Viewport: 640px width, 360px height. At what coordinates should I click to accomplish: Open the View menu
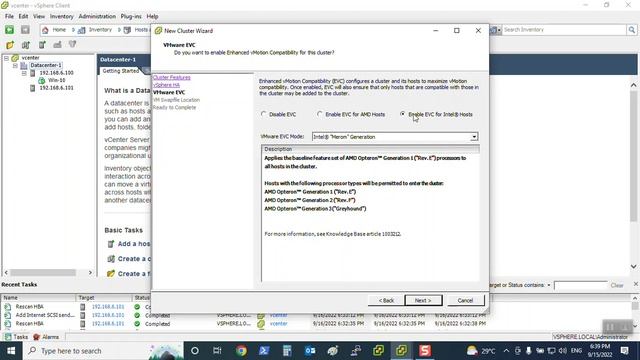pos(39,16)
